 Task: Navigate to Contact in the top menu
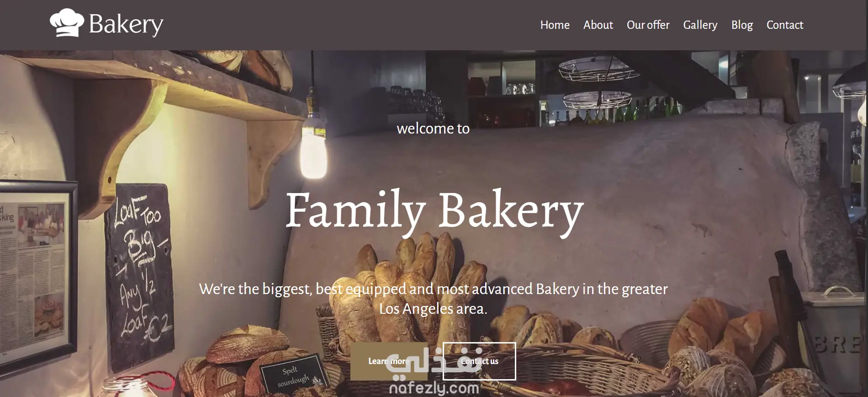(784, 25)
